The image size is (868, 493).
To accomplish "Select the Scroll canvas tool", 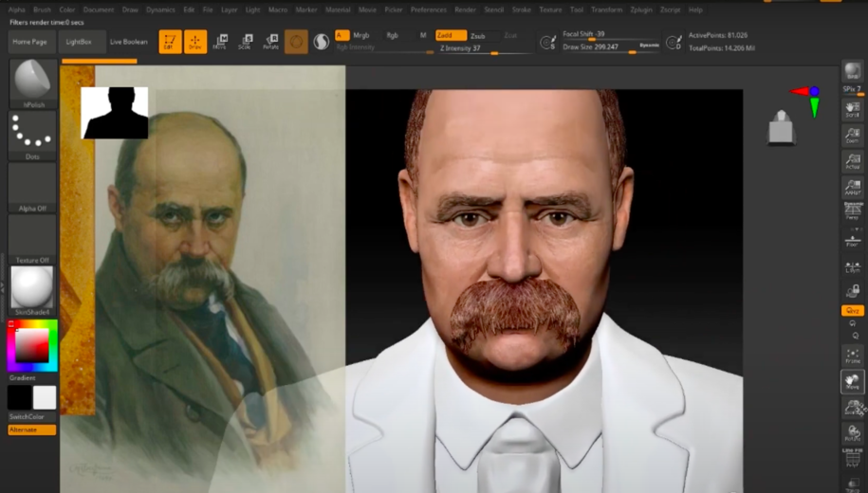I will tap(853, 110).
